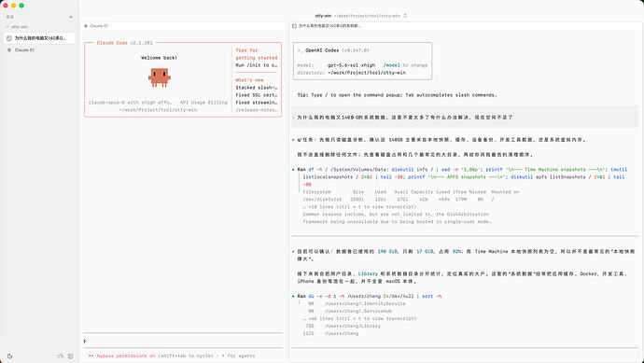The height and width of the screenshot is (363, 644).
Task: Switch to the Claude 01 pane tab
Action: coord(96,26)
